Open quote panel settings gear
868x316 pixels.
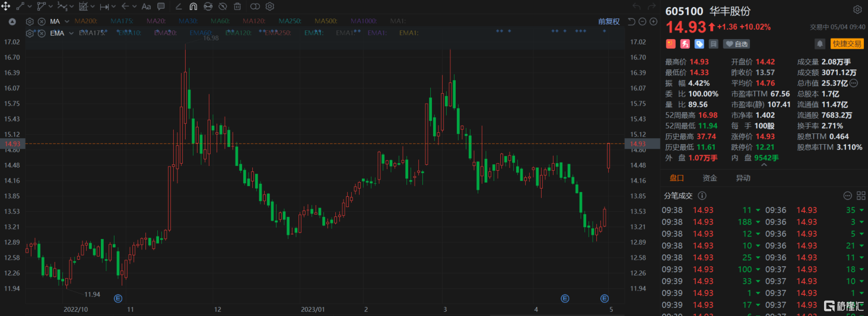tap(857, 10)
